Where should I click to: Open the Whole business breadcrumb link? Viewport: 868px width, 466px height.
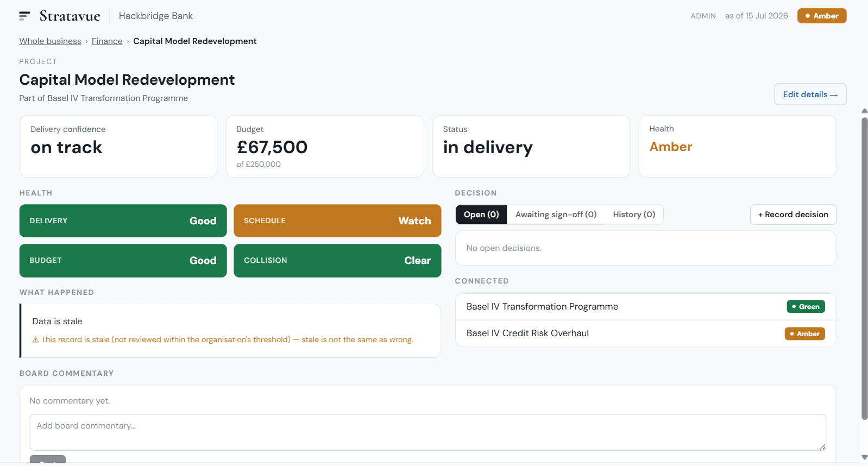(x=50, y=41)
